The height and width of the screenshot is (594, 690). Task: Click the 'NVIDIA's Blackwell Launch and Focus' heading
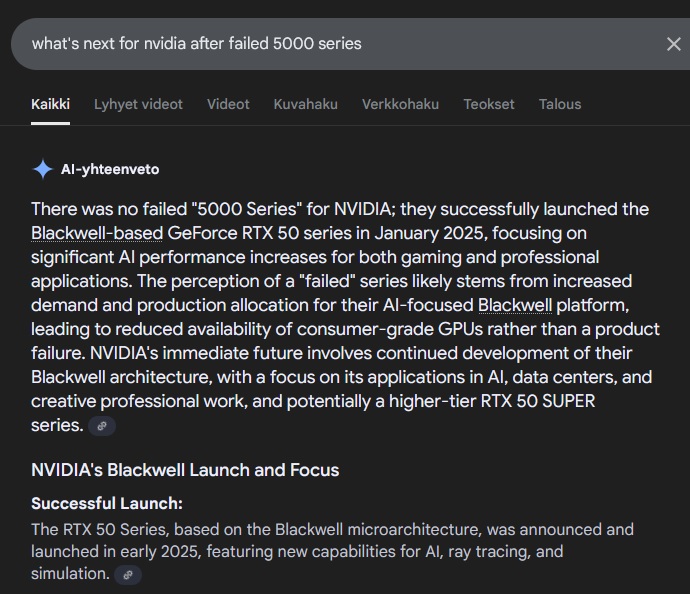(185, 470)
